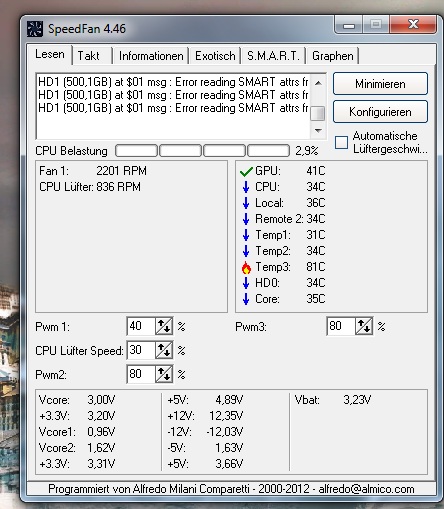Enable Automatische Lüftergeschwindigkeit checkbox
This screenshot has width=444, height=509.
point(341,142)
